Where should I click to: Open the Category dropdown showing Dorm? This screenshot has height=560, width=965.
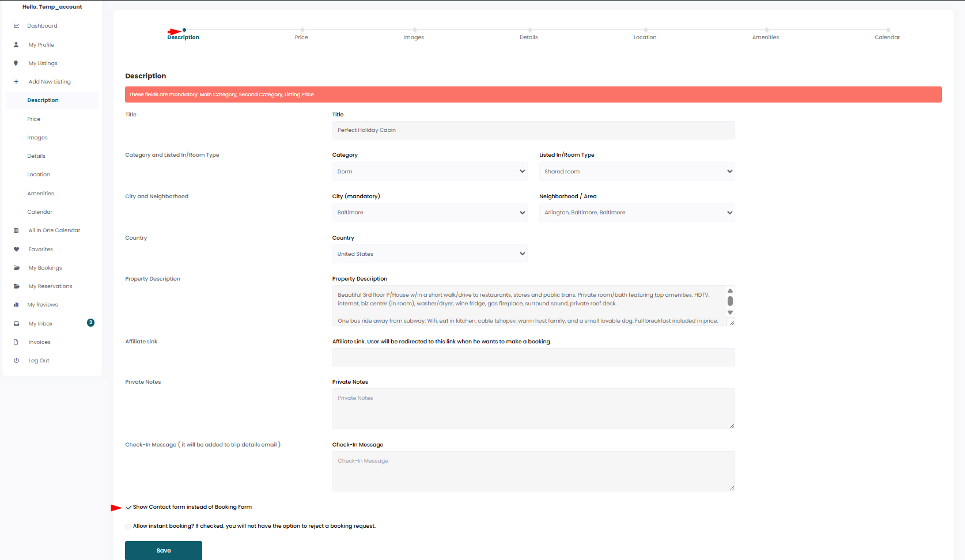tap(429, 172)
